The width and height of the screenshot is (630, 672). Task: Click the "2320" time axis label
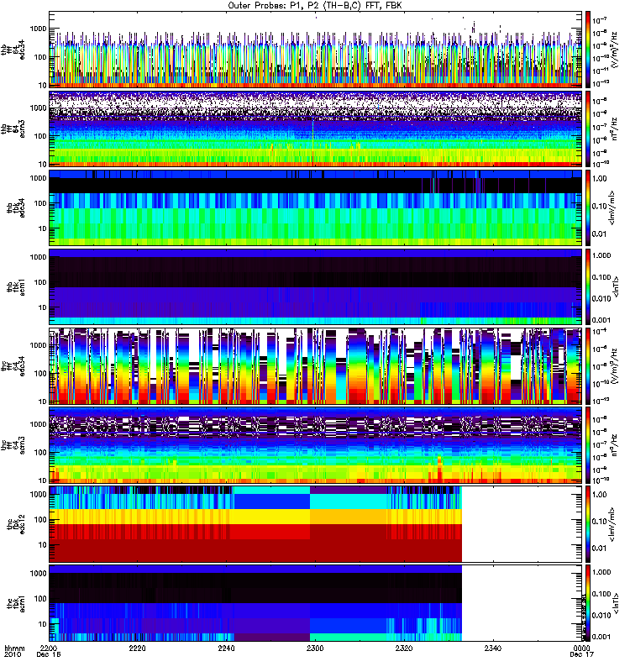click(x=404, y=648)
